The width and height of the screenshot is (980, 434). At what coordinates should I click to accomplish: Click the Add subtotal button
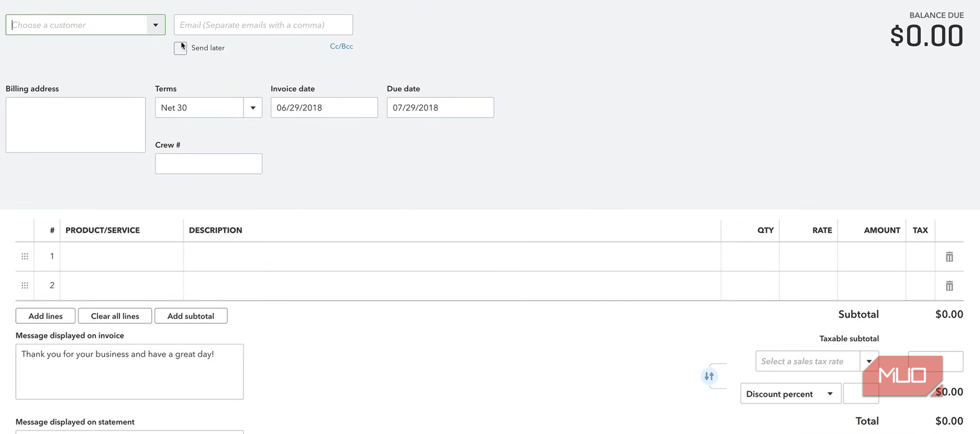coord(191,316)
